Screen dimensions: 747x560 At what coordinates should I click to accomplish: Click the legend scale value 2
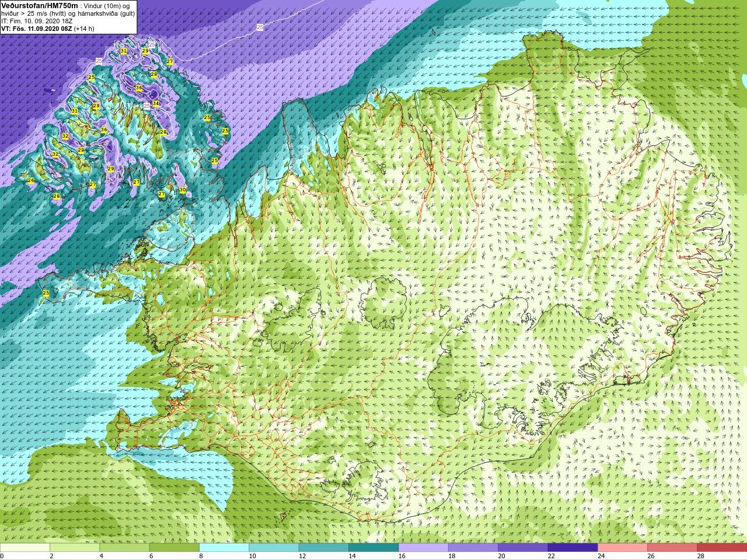click(x=51, y=556)
